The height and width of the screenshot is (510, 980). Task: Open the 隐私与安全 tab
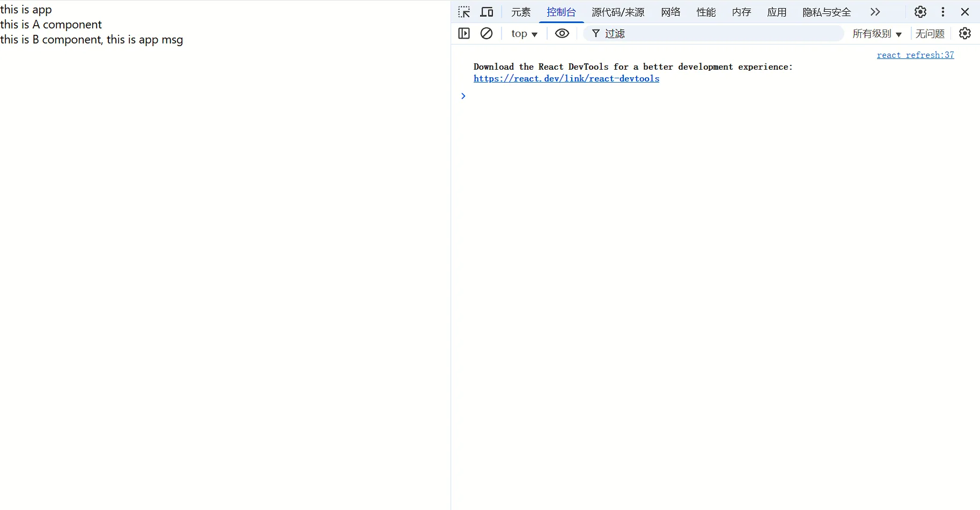(827, 12)
